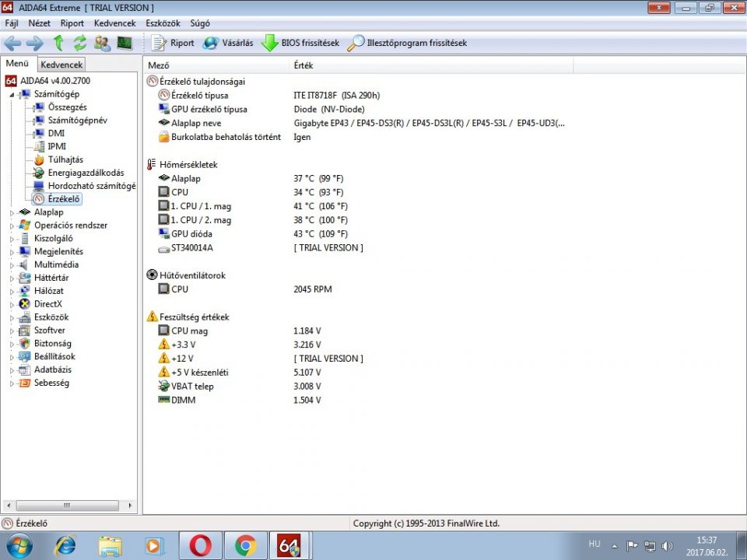
Task: Click the Sebesség benchmark icon
Action: (x=24, y=383)
